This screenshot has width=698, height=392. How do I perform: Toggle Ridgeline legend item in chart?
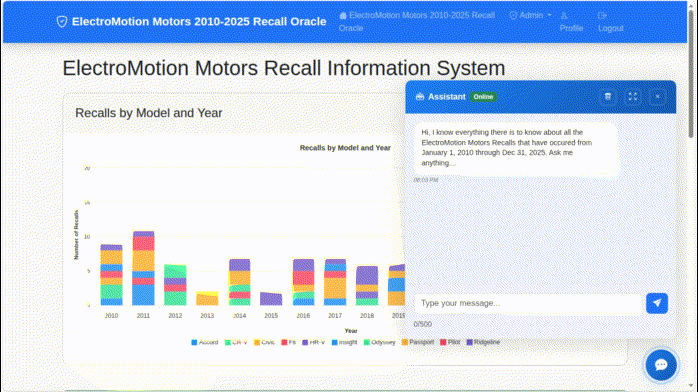[x=483, y=342]
